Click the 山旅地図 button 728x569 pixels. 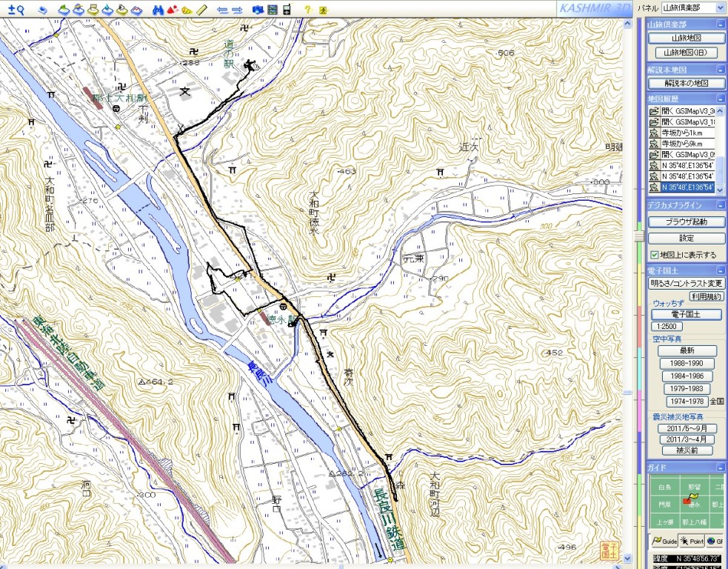687,38
